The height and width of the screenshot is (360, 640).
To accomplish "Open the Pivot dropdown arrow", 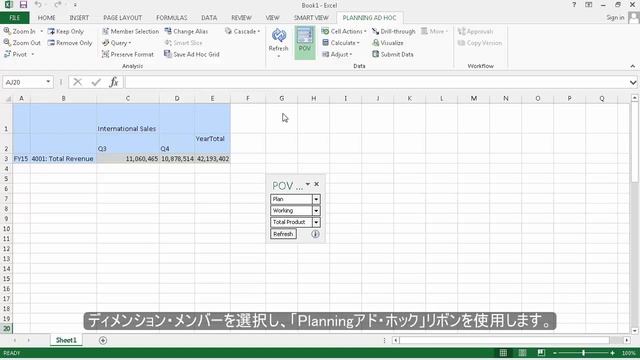I will pyautogui.click(x=32, y=54).
